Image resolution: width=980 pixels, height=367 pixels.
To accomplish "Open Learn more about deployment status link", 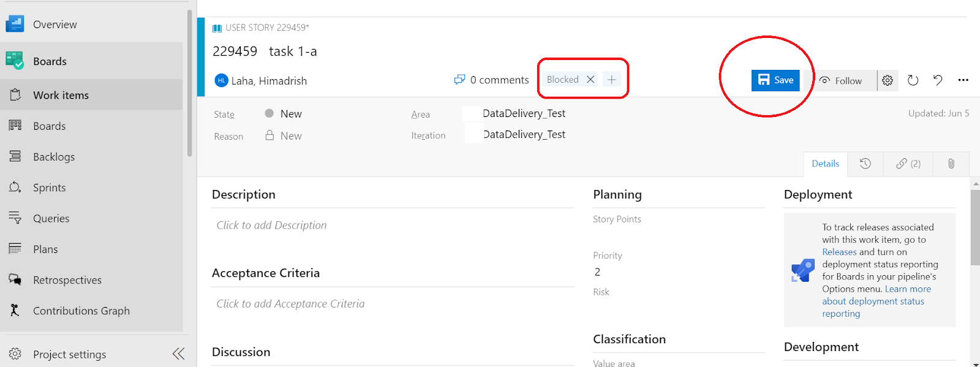I will click(876, 301).
